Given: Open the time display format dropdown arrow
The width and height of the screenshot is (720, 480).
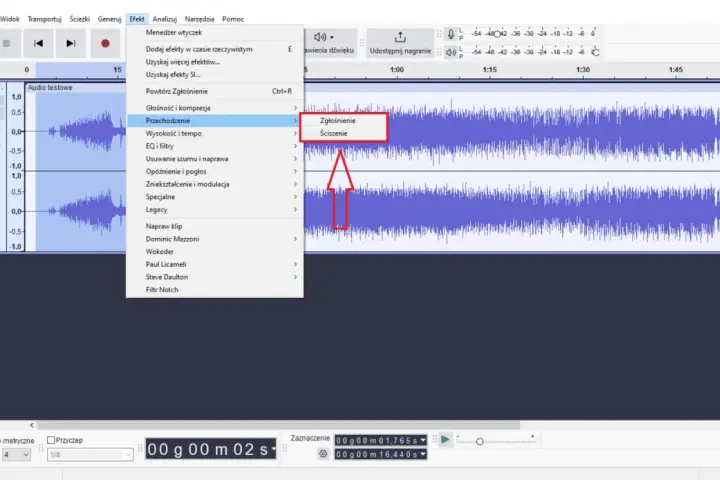Looking at the screenshot, I should [274, 449].
